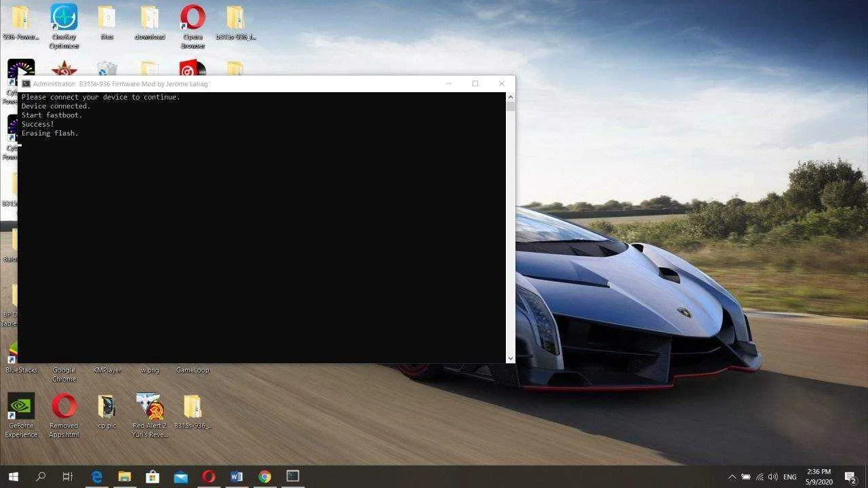Select the GeForce Experience desktop shortcut
Viewport: 868px width, 488px height.
point(21,415)
